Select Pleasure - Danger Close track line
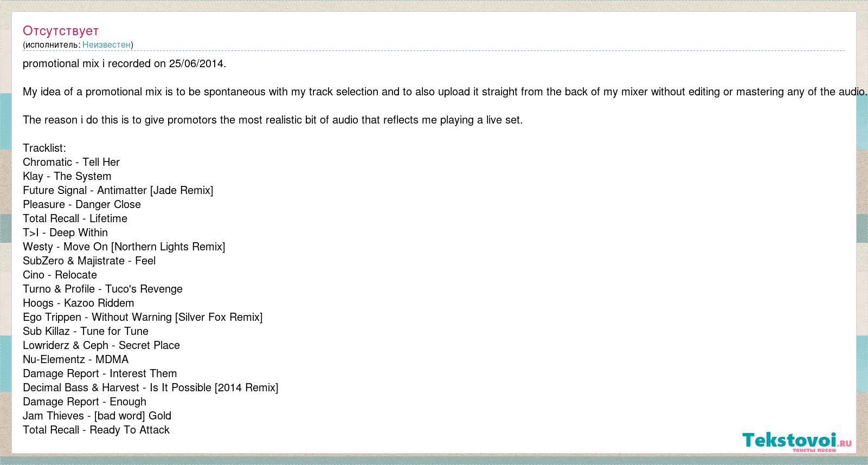 point(82,204)
